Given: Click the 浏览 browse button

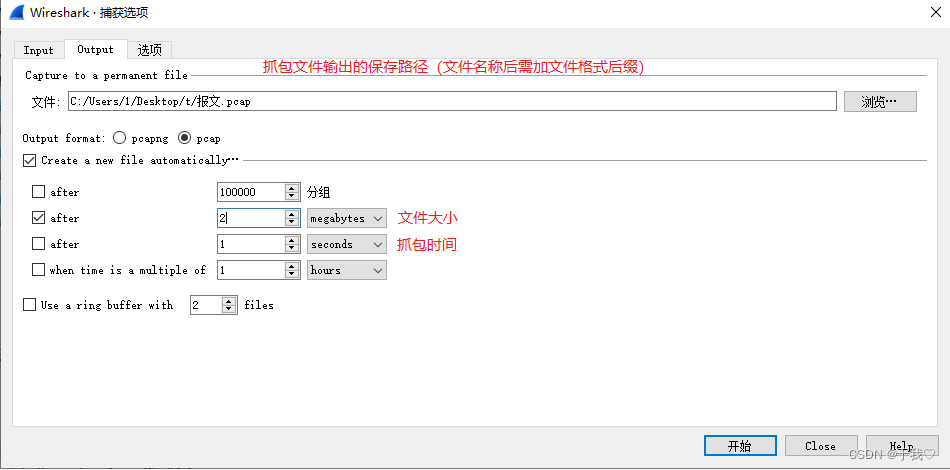Looking at the screenshot, I should [880, 102].
